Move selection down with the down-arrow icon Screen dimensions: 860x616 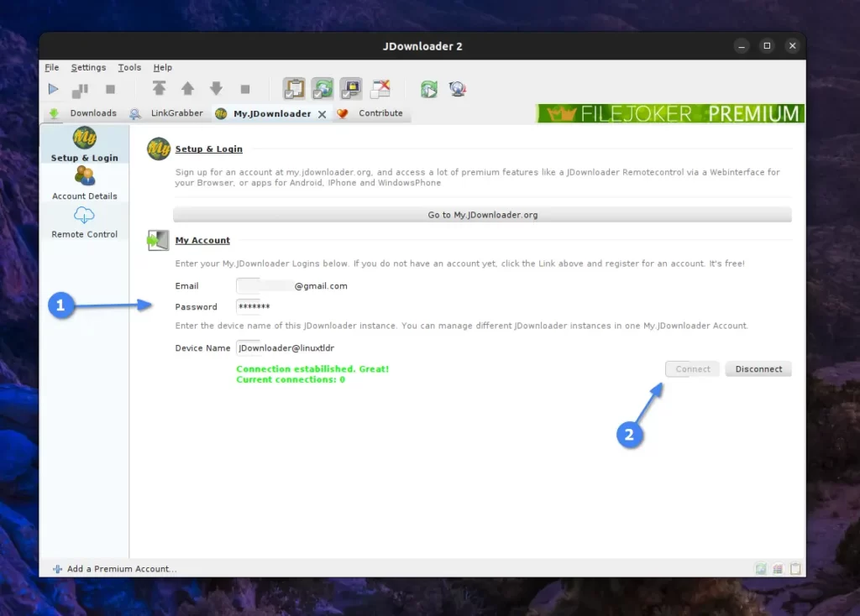[x=216, y=88]
